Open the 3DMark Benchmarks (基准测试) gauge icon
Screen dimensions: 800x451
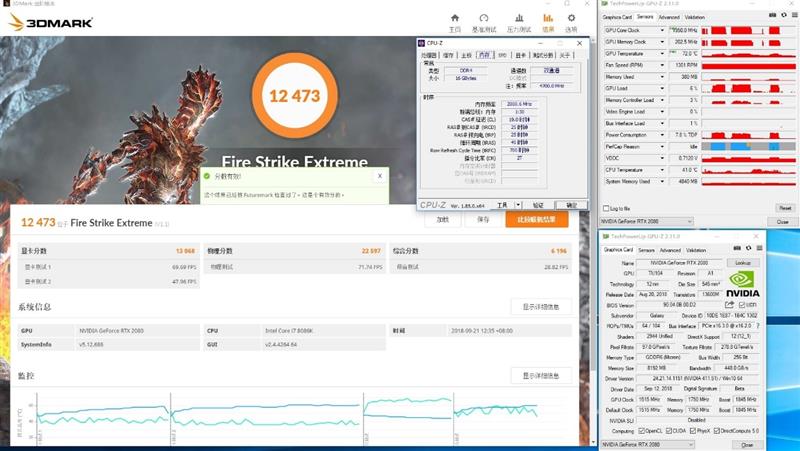coord(484,18)
